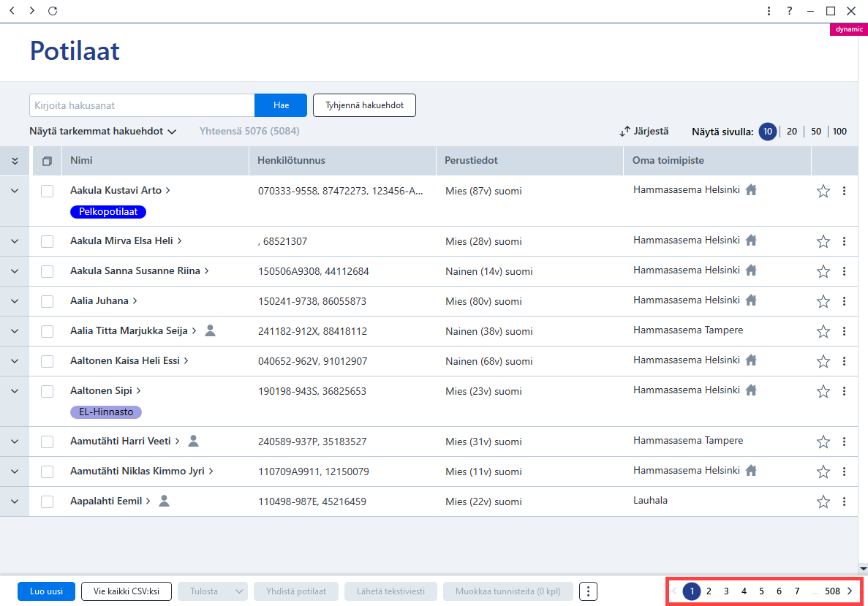Screen dimensions: 868x606
Task: Click the EL-Hinnasto purple tag
Action: 106,412
